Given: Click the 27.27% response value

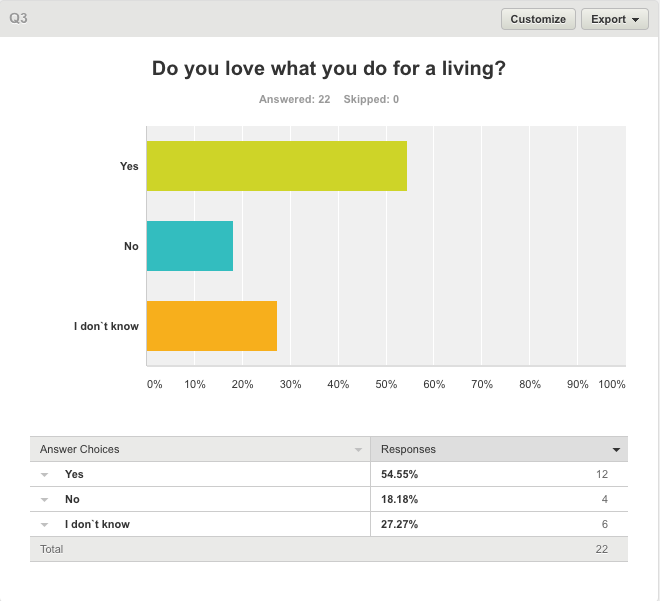Looking at the screenshot, I should [399, 524].
